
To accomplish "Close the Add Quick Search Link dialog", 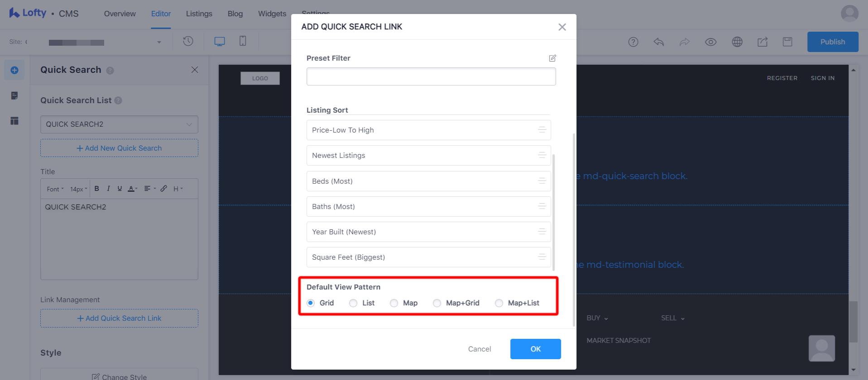I will (562, 27).
